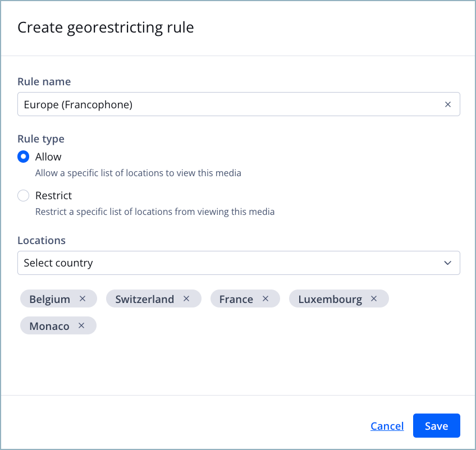Click the Luxembourg tag label

click(330, 299)
